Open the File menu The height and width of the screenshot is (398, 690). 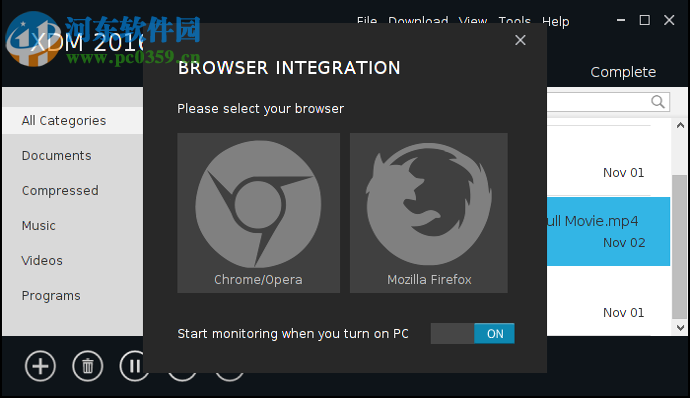[367, 20]
